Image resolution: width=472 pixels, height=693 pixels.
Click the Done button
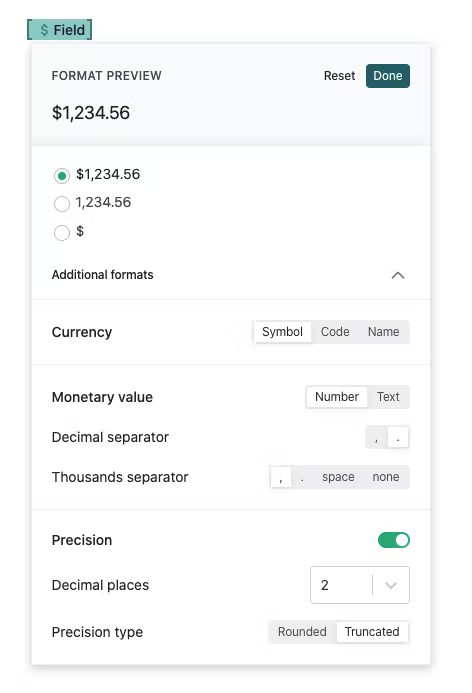pos(388,76)
